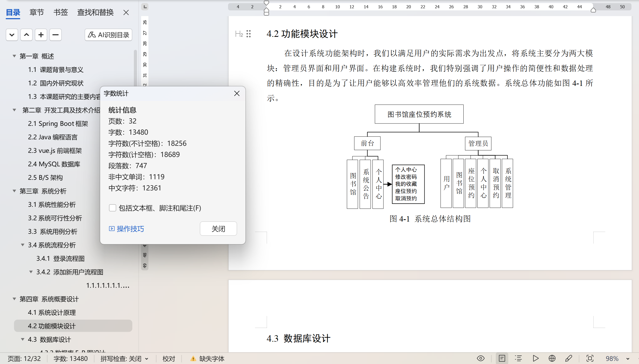Open web layout globe icon
The height and width of the screenshot is (364, 639).
click(552, 359)
